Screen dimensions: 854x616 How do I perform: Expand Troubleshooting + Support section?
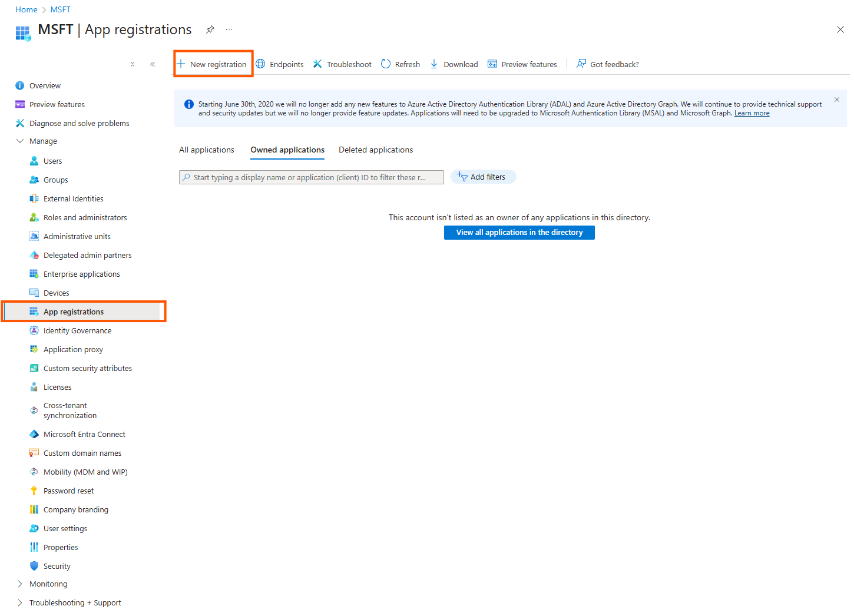coord(20,603)
